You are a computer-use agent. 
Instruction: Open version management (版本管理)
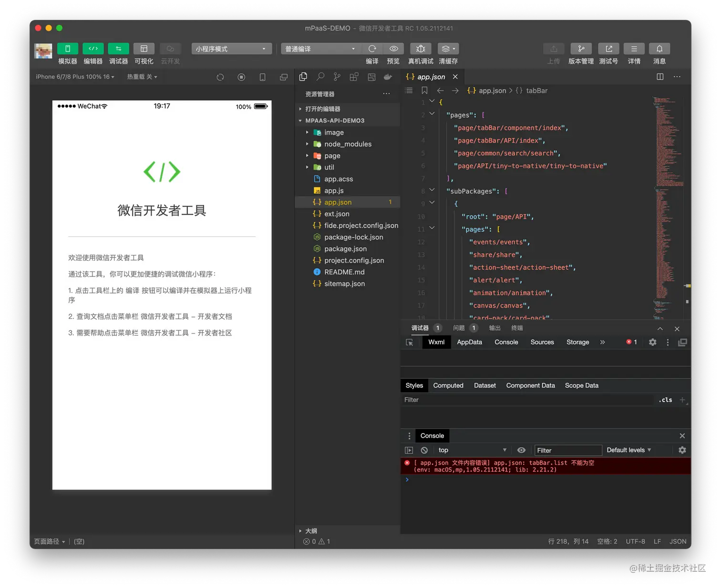pos(581,49)
